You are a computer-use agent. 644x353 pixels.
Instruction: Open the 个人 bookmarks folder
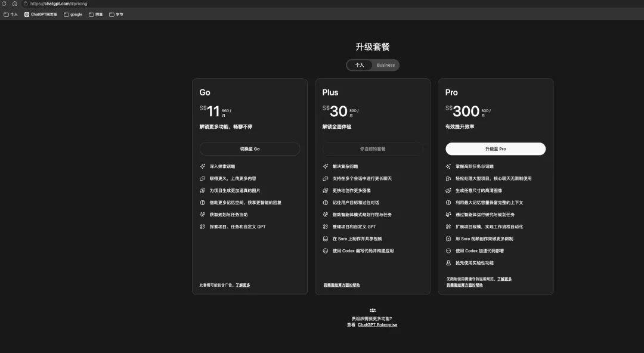11,14
